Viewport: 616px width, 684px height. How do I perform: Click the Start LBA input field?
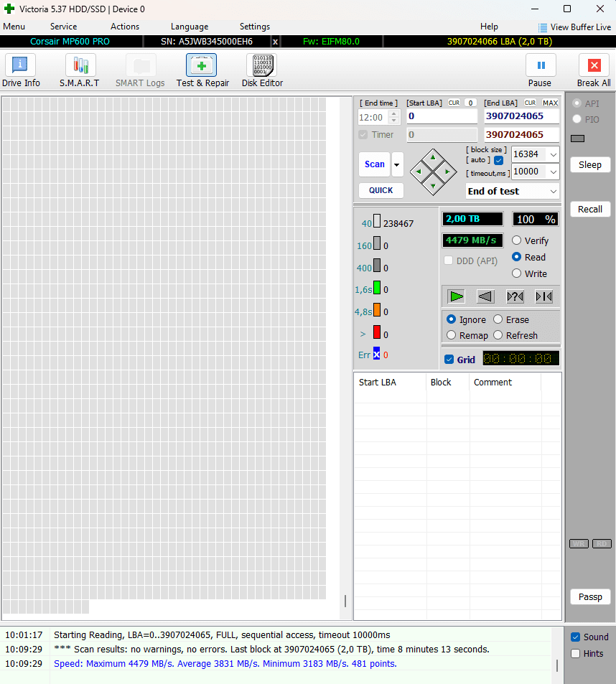pyautogui.click(x=442, y=116)
